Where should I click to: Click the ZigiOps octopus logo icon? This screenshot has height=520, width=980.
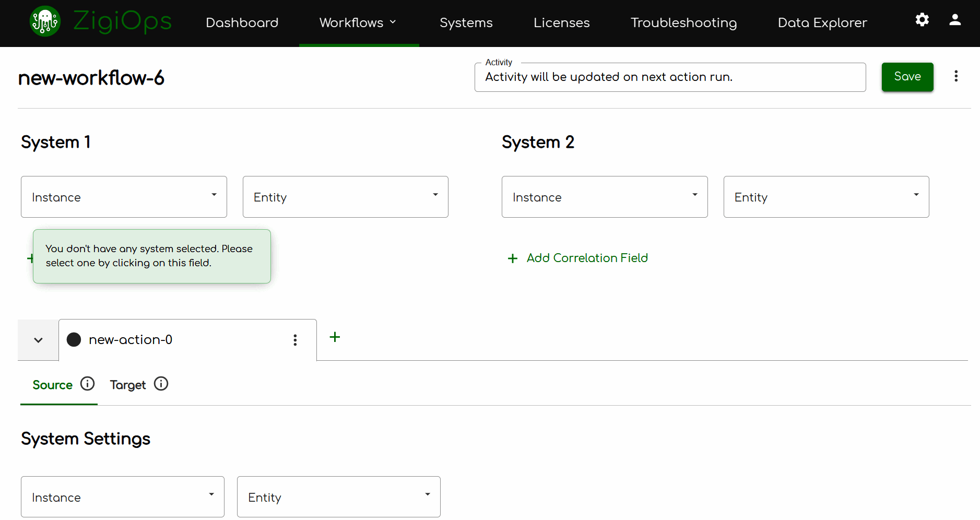[45, 21]
